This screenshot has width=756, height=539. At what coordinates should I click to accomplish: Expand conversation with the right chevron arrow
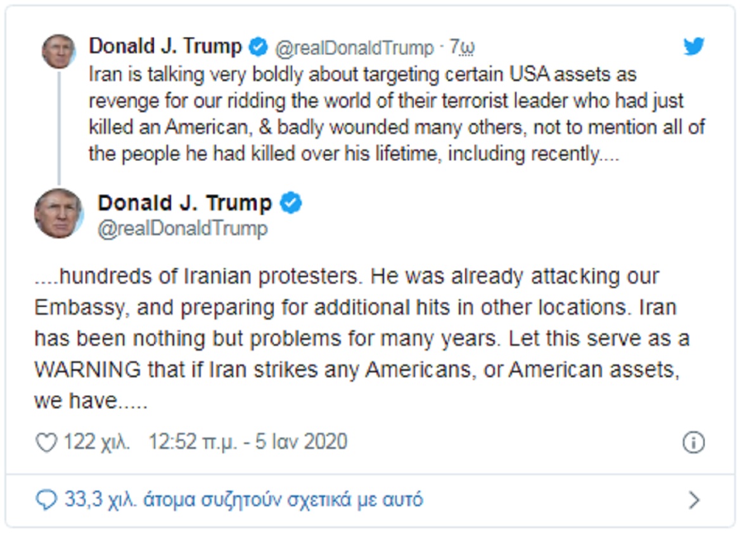(694, 500)
